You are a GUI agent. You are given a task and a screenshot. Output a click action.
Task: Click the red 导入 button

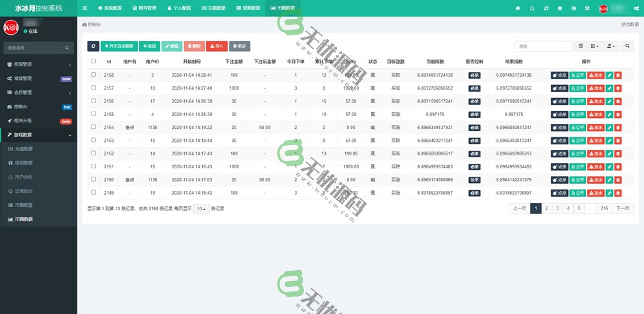217,46
